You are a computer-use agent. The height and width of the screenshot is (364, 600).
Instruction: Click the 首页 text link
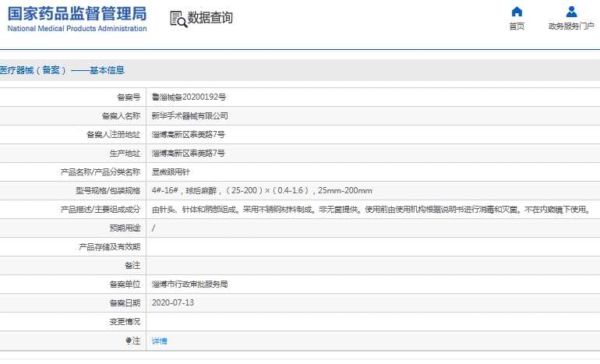[x=517, y=26]
